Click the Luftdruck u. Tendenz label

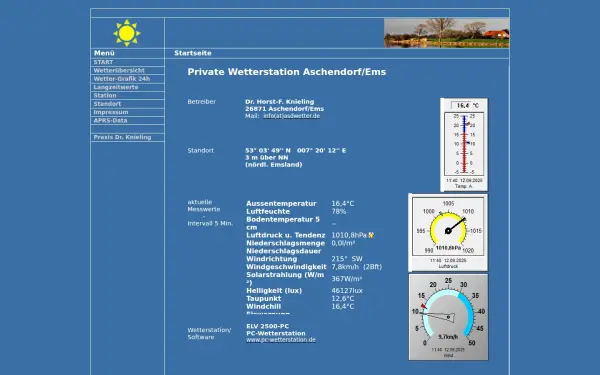click(x=286, y=235)
